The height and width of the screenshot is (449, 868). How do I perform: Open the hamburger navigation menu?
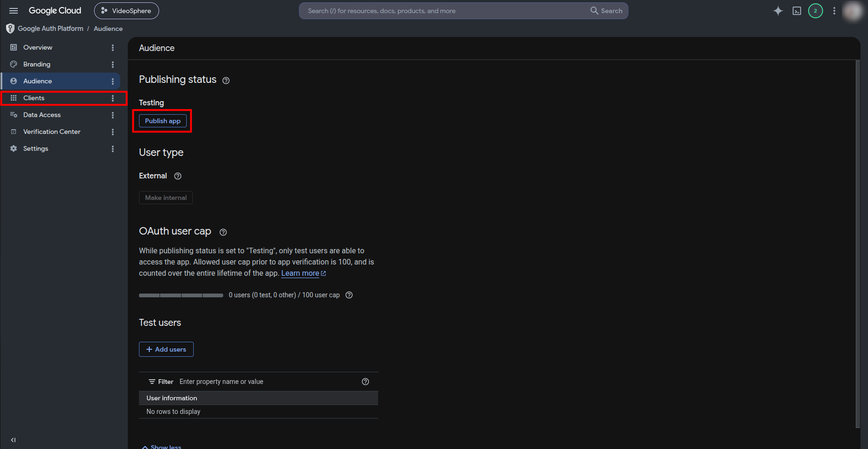[14, 11]
